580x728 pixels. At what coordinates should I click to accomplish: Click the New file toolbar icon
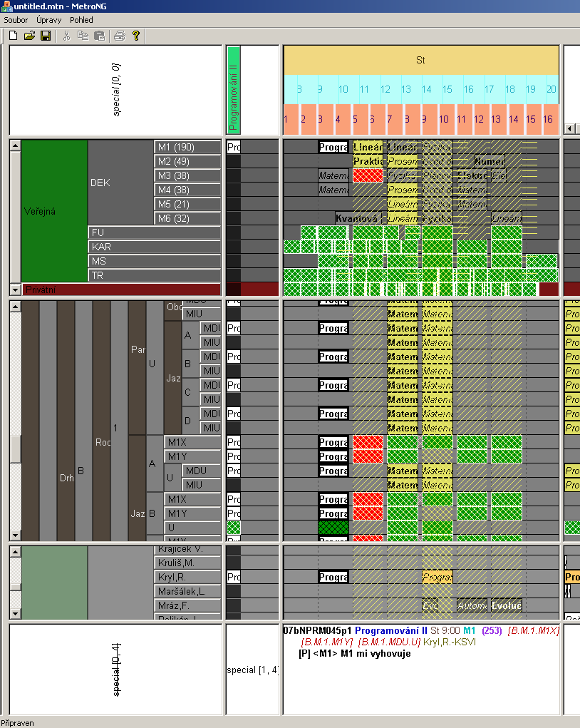click(x=13, y=36)
